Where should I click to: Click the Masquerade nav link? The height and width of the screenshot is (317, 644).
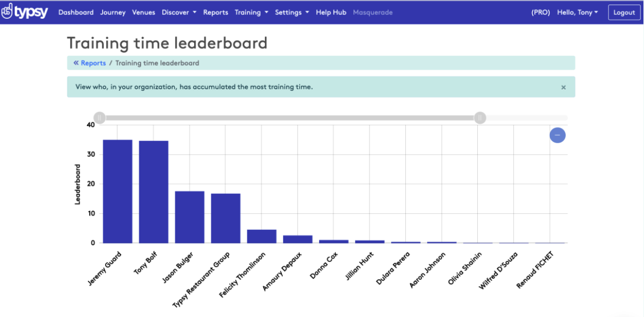point(372,13)
